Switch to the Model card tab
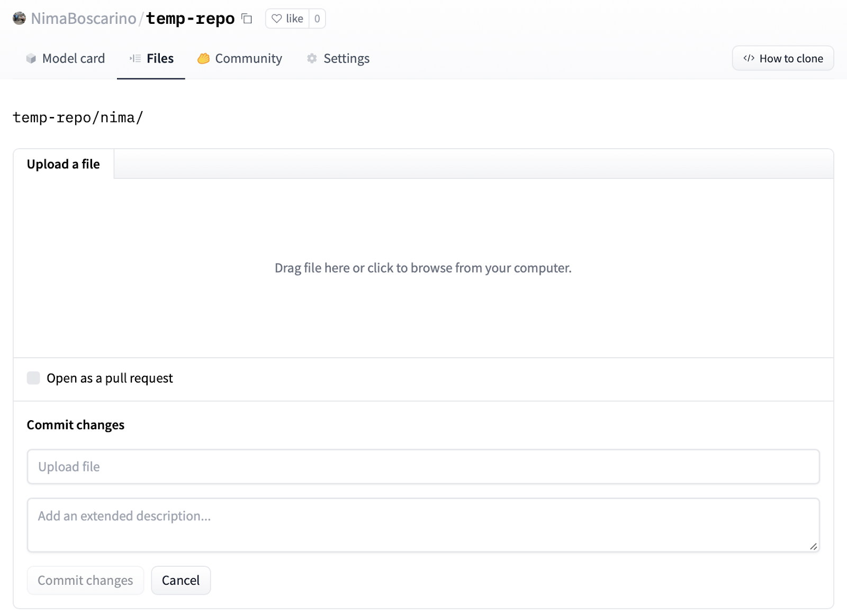Screen dimensions: 847x616 (x=65, y=58)
